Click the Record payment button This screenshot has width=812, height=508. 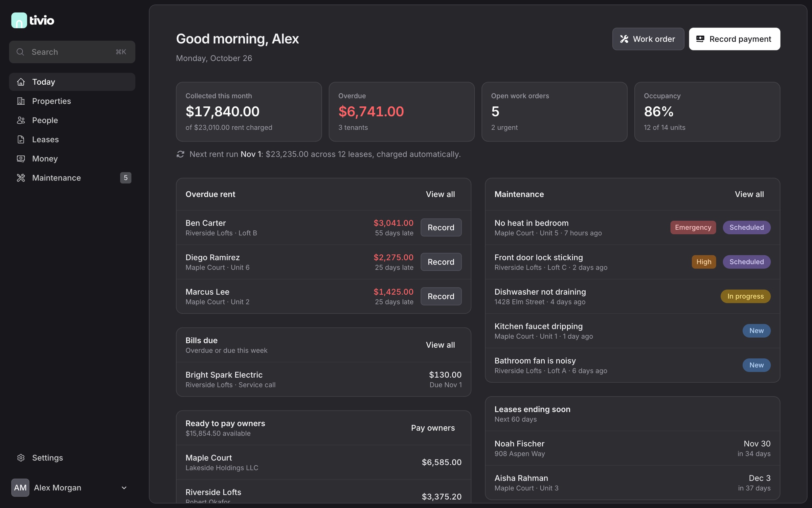[735, 39]
